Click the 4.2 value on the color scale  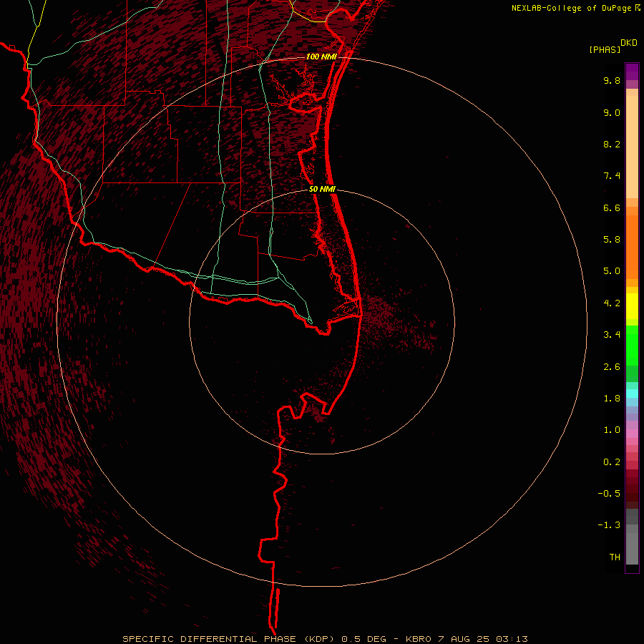(x=612, y=303)
